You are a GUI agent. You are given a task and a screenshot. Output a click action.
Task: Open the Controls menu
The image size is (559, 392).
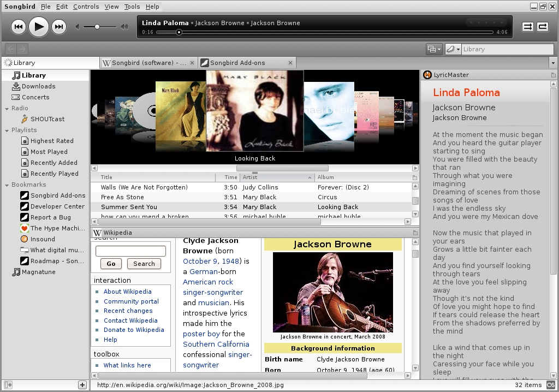coord(86,7)
